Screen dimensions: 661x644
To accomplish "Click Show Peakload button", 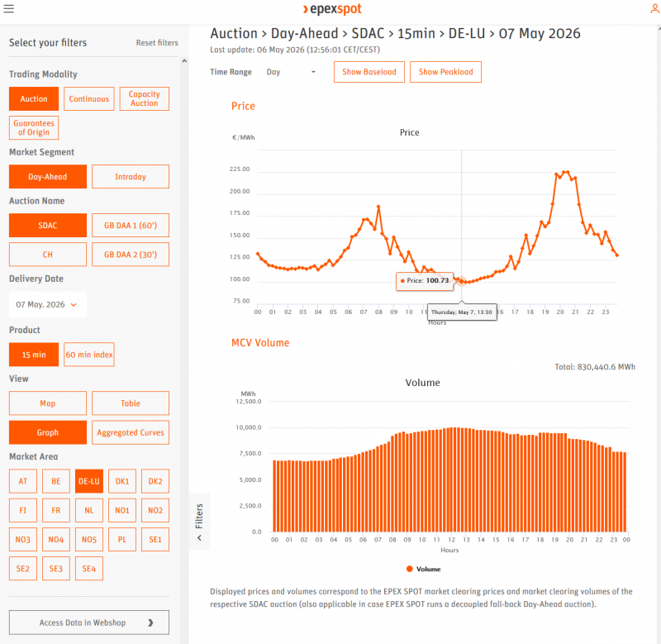I will [x=445, y=72].
